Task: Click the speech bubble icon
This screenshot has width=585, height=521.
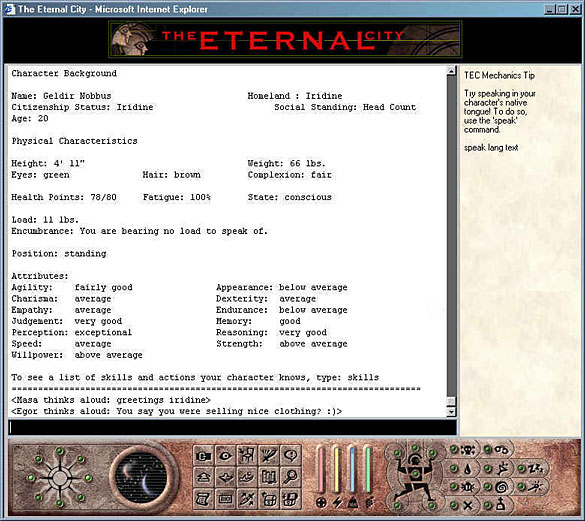Action: pos(291,456)
